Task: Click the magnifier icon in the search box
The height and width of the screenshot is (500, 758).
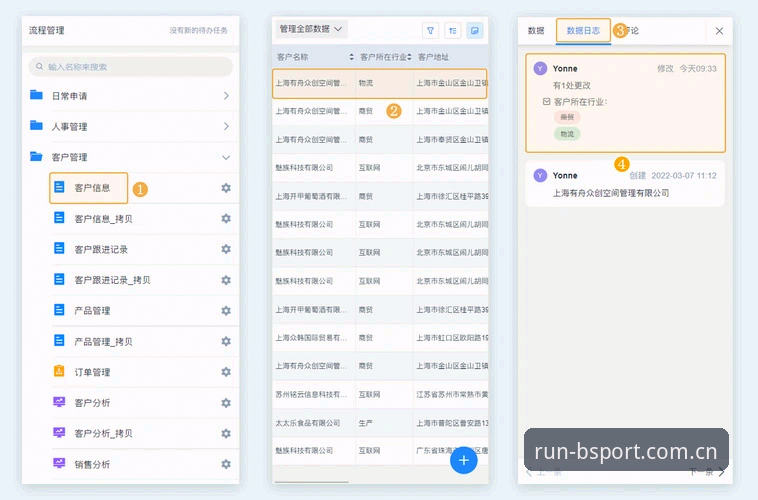Action: [x=40, y=66]
